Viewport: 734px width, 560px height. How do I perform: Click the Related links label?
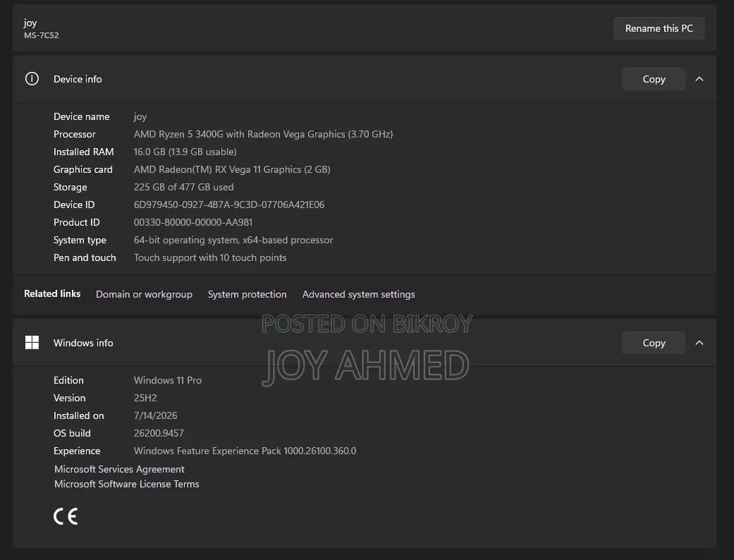click(52, 293)
